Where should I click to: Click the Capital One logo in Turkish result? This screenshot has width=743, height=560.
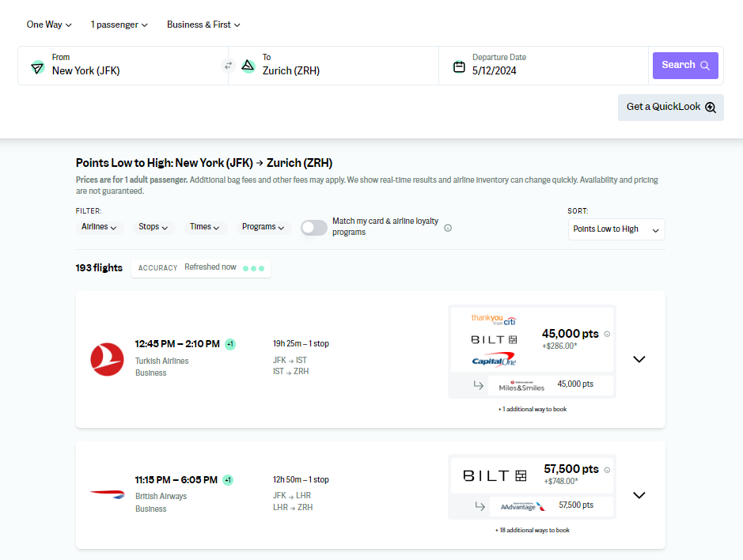click(x=494, y=361)
